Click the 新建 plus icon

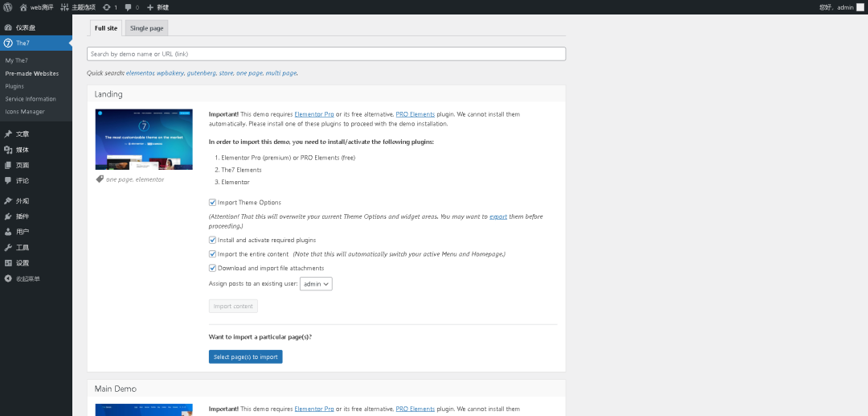point(150,7)
